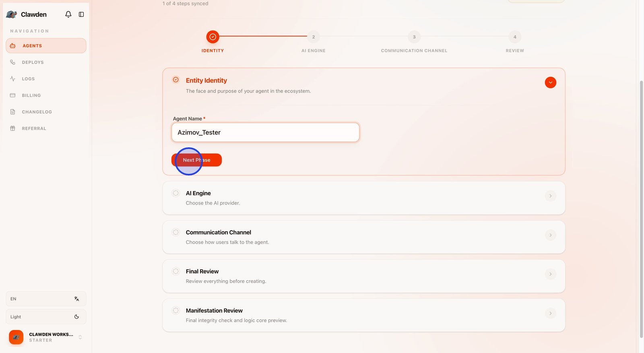Image resolution: width=644 pixels, height=353 pixels.
Task: Jump to AI Engine step 2
Action: point(314,37)
